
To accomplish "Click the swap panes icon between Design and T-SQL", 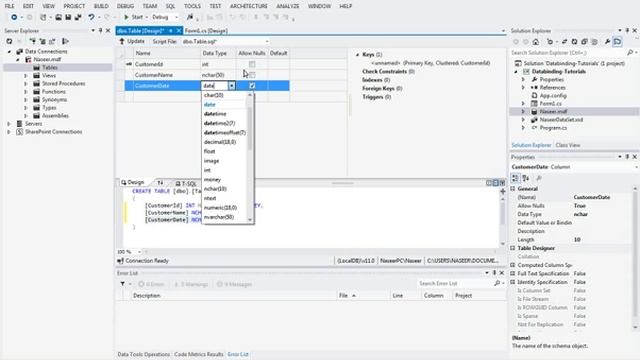I will pyautogui.click(x=160, y=183).
